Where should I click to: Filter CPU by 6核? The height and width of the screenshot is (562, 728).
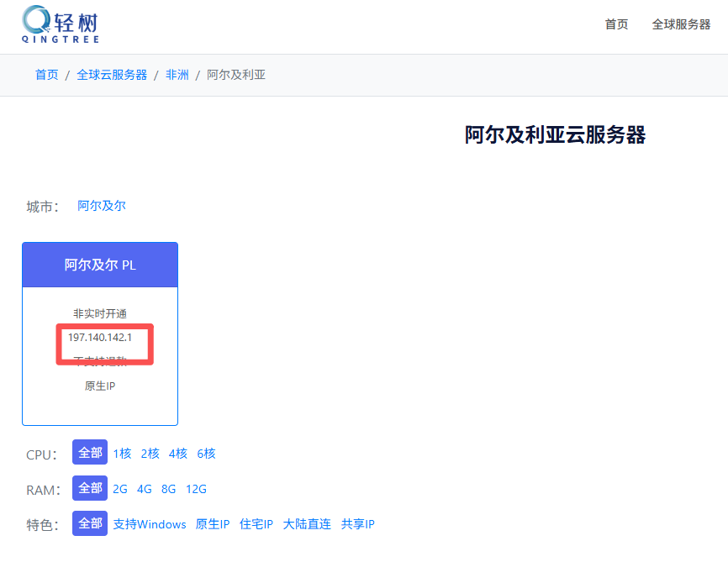click(206, 454)
